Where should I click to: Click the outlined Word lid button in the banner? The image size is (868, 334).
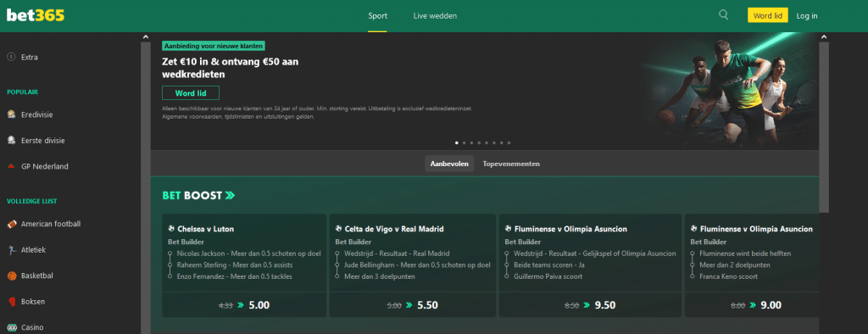(191, 92)
